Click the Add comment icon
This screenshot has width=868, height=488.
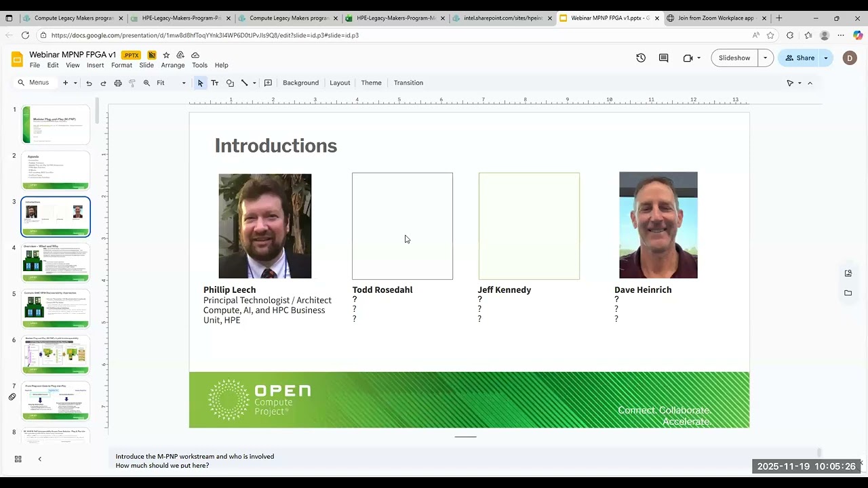coord(268,83)
